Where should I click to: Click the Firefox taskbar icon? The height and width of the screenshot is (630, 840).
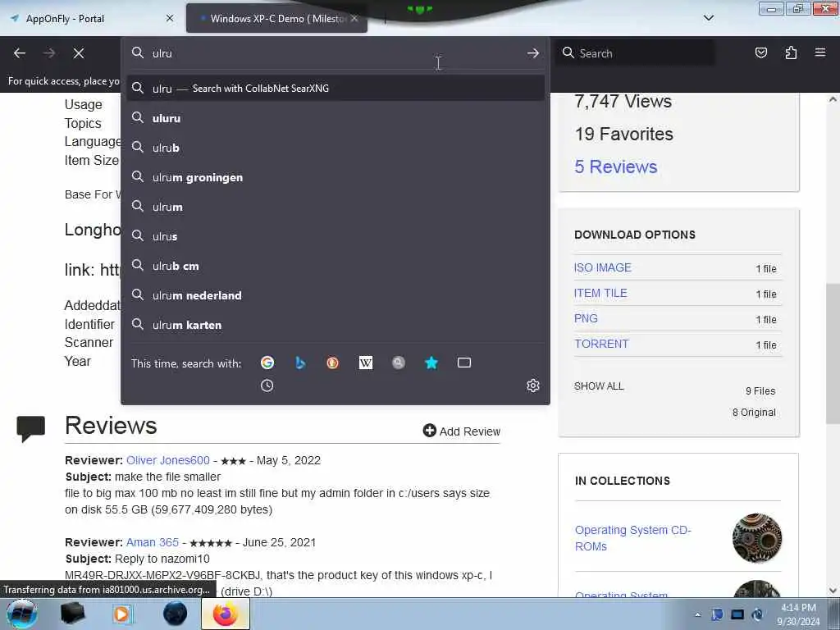(226, 614)
